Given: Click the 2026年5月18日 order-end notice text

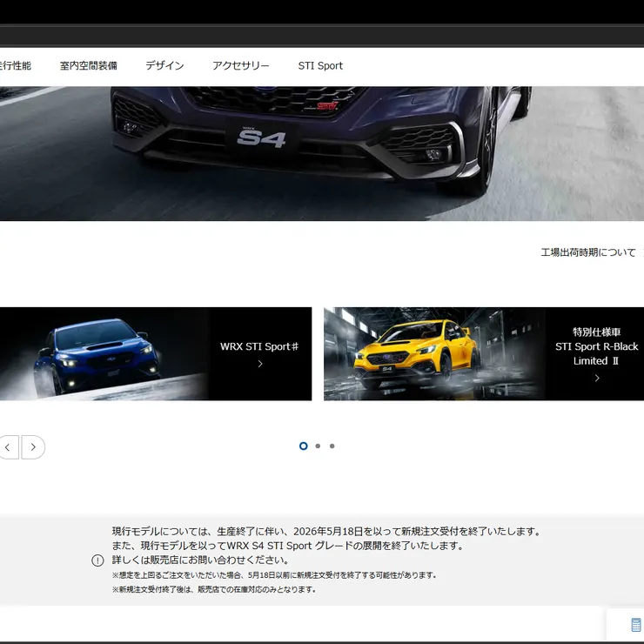Looking at the screenshot, I should 326,532.
